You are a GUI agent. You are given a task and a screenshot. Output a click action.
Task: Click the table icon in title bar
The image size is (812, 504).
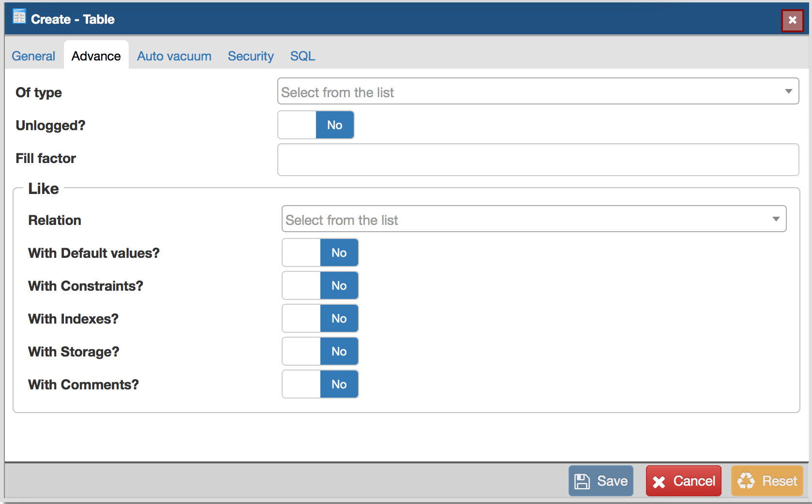(x=19, y=17)
